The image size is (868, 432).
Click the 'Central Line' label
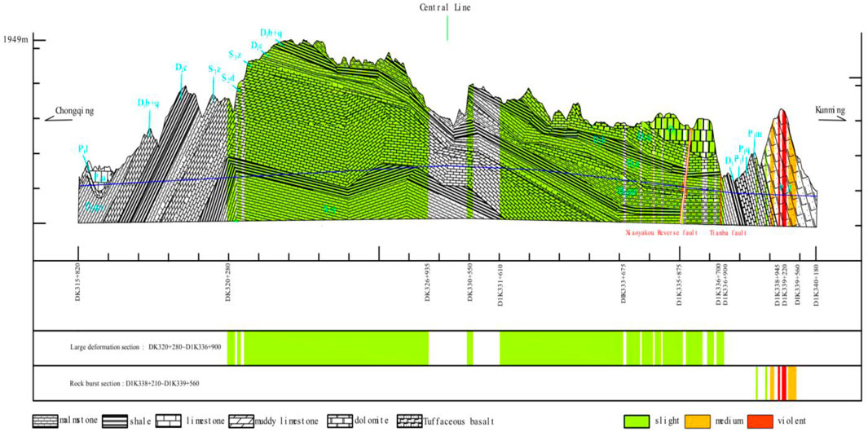tap(444, 8)
